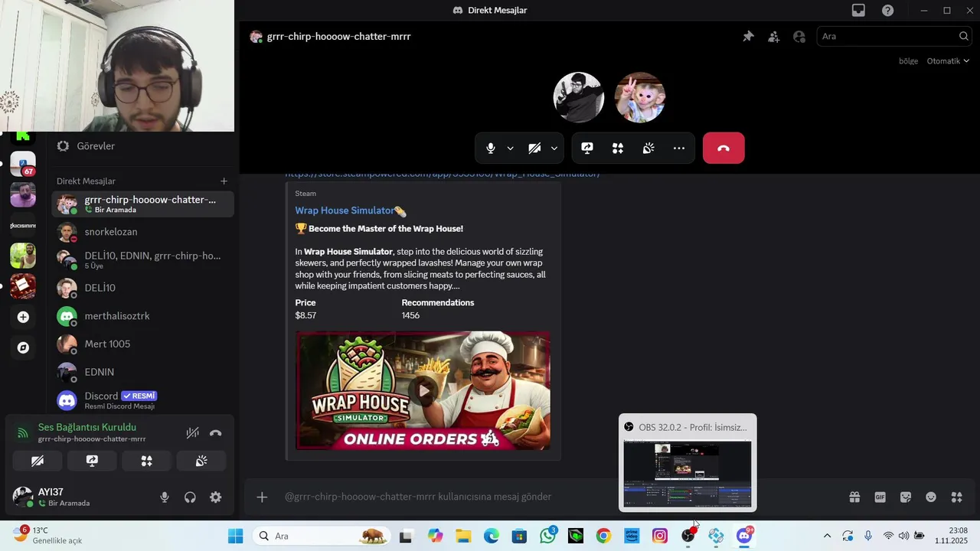
Task: Click the AYI37 user avatar
Action: click(x=23, y=497)
